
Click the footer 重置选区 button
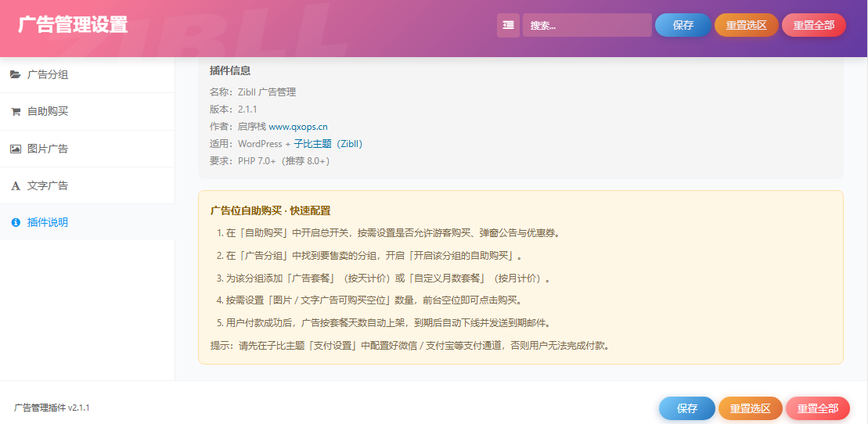(750, 408)
